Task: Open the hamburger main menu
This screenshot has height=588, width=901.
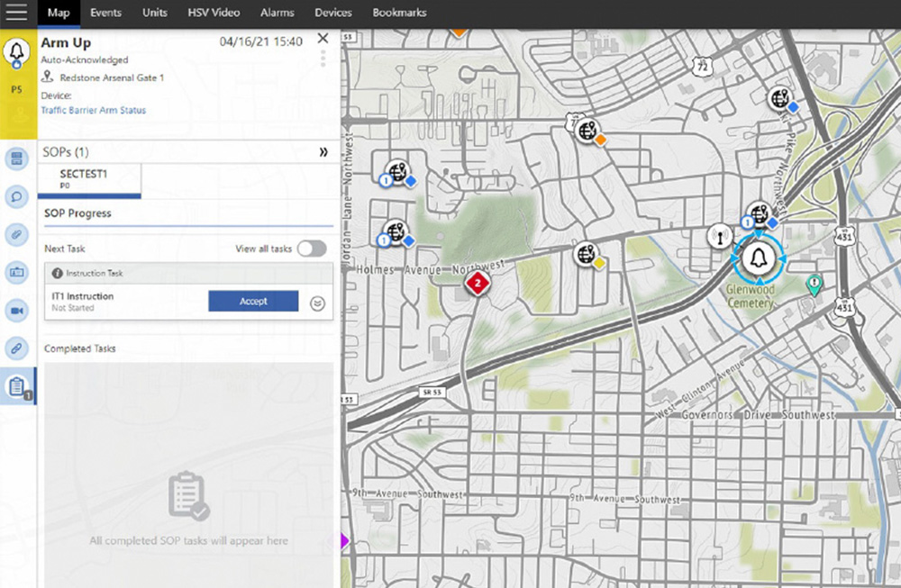Action: click(16, 13)
